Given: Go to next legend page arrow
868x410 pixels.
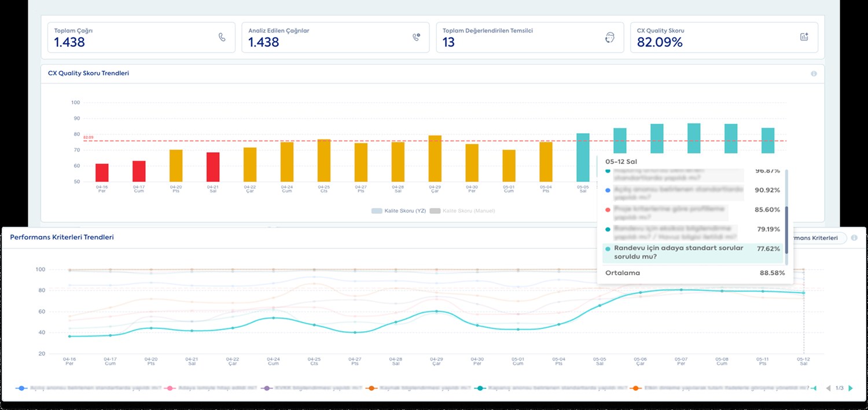Looking at the screenshot, I should 850,388.
